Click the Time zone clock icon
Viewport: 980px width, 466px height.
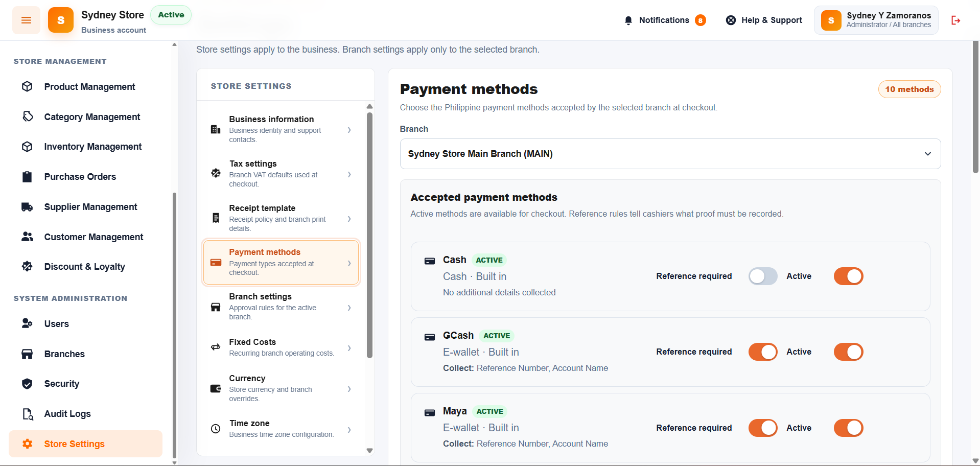[x=216, y=429]
